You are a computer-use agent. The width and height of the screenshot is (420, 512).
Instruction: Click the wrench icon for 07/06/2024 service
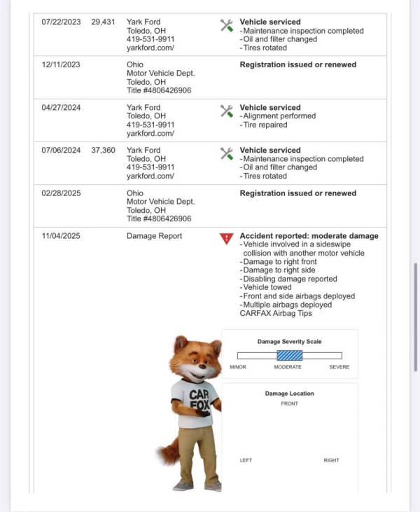click(x=227, y=154)
